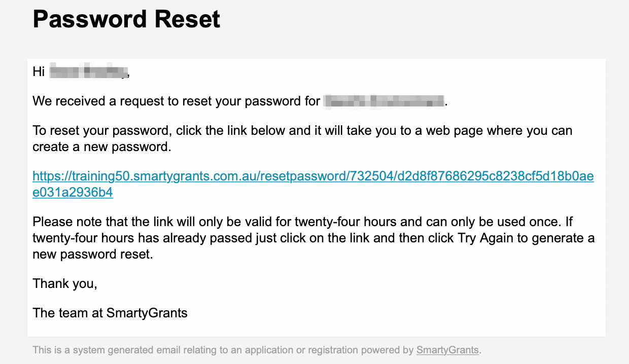Click the Password Reset heading
Screen dimensions: 629x364
point(126,19)
